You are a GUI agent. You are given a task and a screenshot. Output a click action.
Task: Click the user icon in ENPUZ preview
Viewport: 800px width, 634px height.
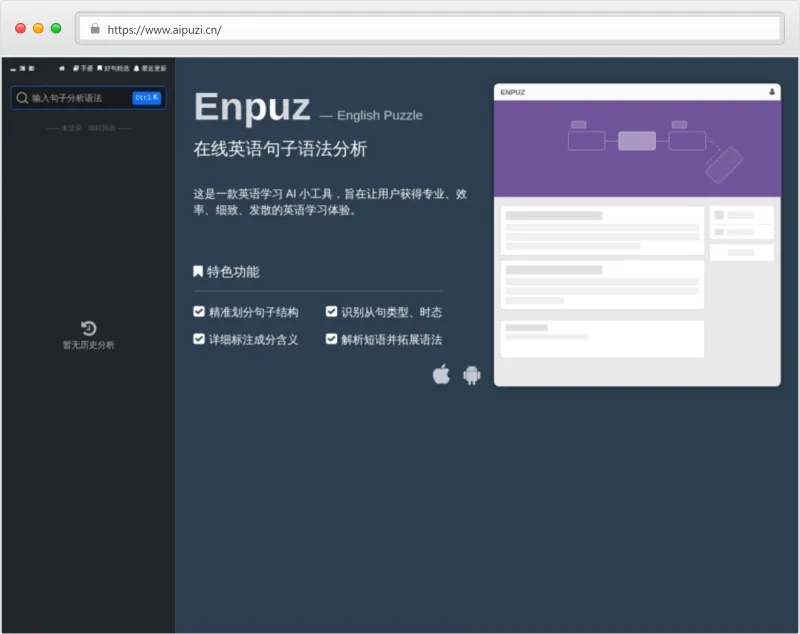point(771,92)
